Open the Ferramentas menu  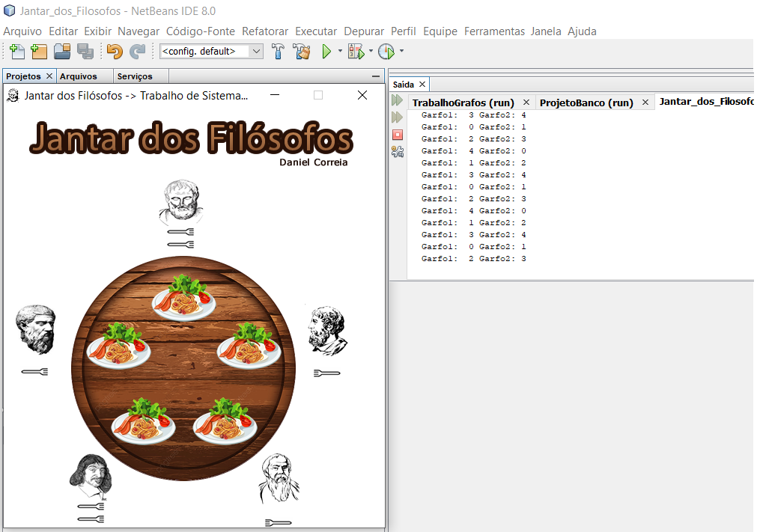[494, 31]
